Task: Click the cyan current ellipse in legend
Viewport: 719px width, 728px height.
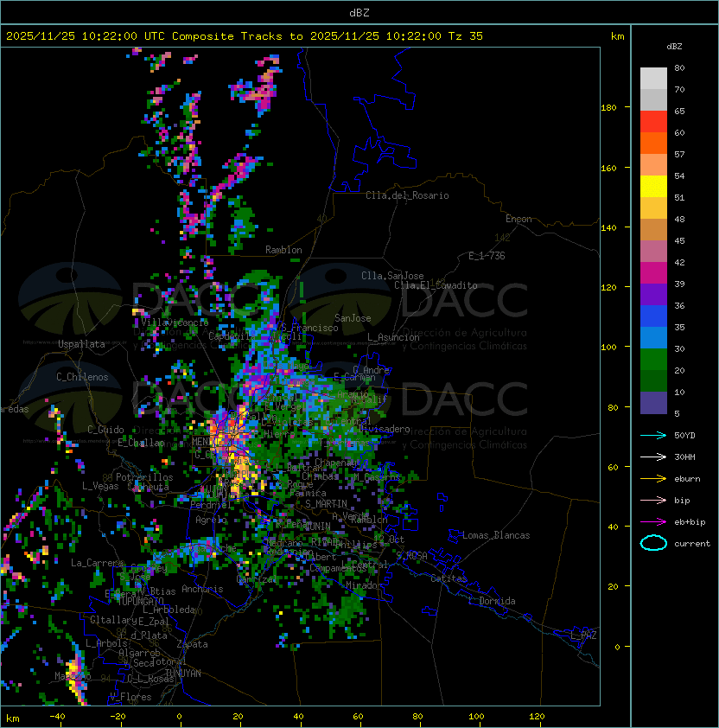Action: [x=653, y=543]
